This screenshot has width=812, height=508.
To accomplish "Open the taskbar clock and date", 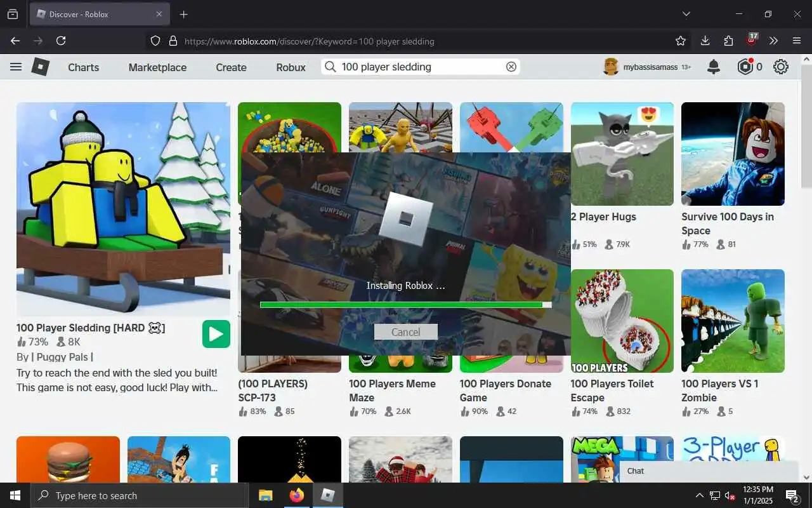I will [757, 495].
